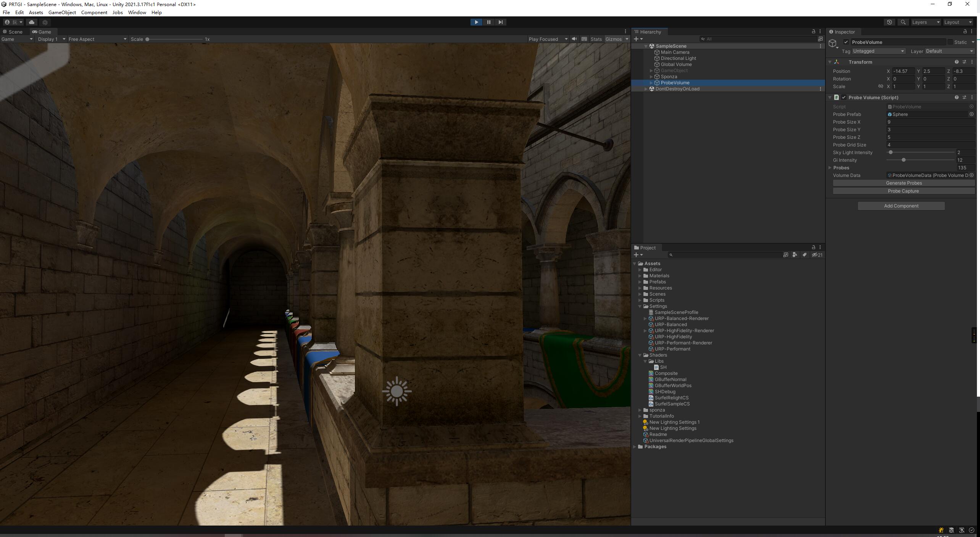Open the Layer Default dropdown
This screenshot has height=537, width=980.
click(949, 51)
